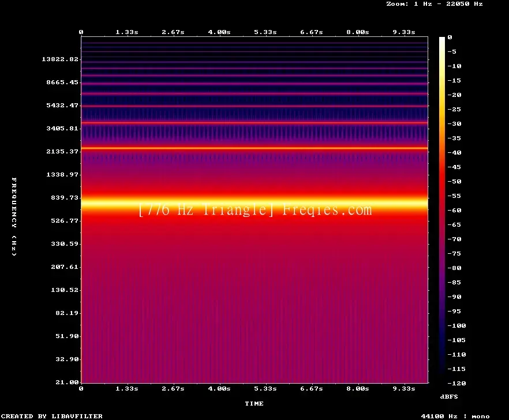Select the -50 dBFS scale label
The height and width of the screenshot is (420, 509).
click(x=454, y=181)
